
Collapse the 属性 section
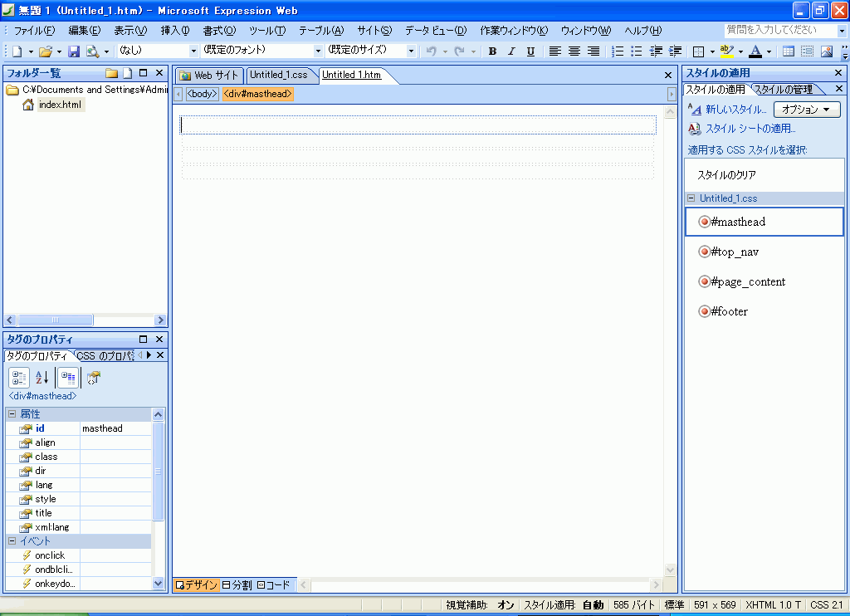tap(12, 414)
